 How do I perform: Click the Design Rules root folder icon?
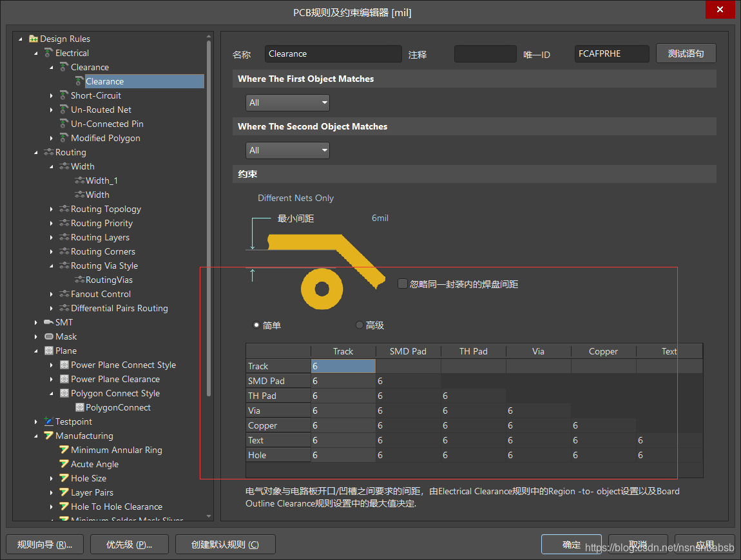pos(33,39)
